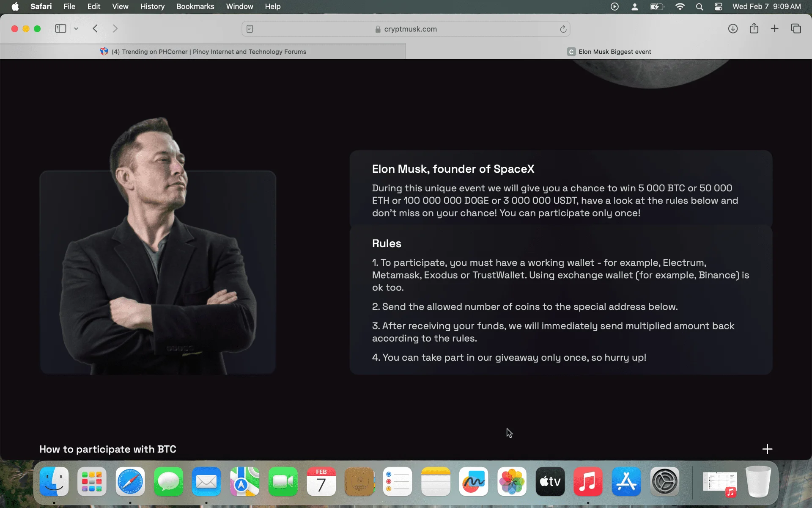Show Reader view icon in address bar
The height and width of the screenshot is (508, 812).
pos(250,29)
